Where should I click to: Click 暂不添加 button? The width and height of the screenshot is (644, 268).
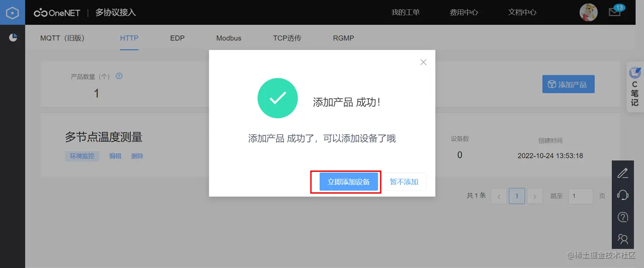tap(404, 182)
